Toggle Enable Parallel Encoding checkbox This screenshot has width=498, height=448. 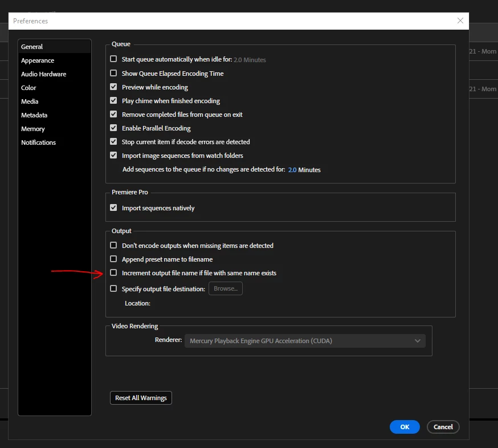(113, 128)
